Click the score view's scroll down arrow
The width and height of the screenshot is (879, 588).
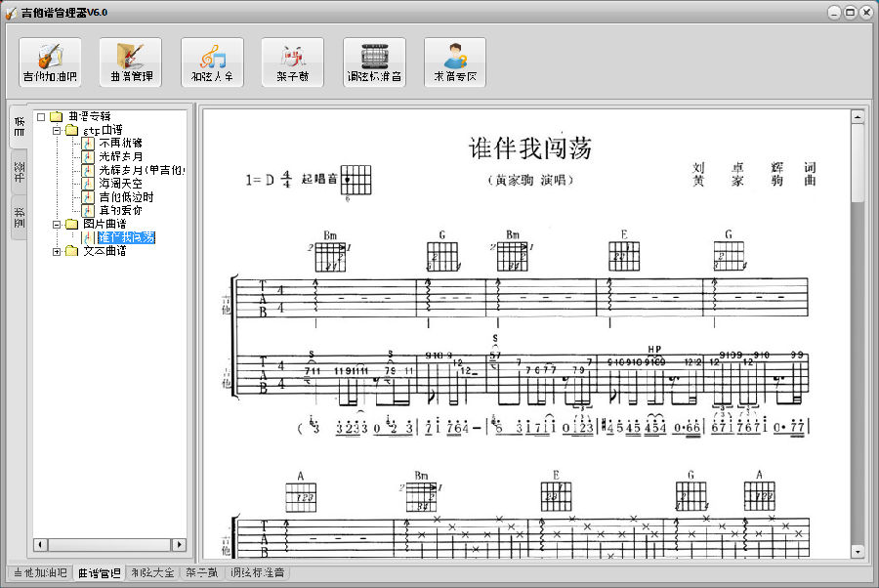858,552
